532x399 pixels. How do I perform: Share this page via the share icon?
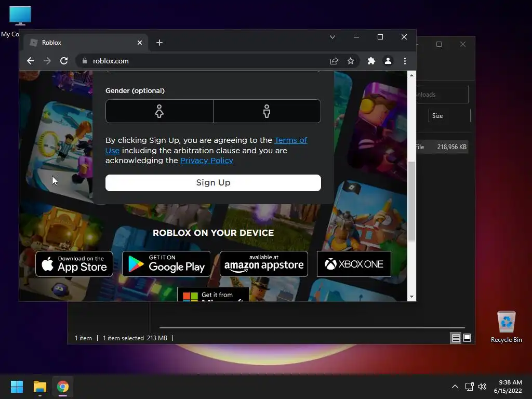334,61
